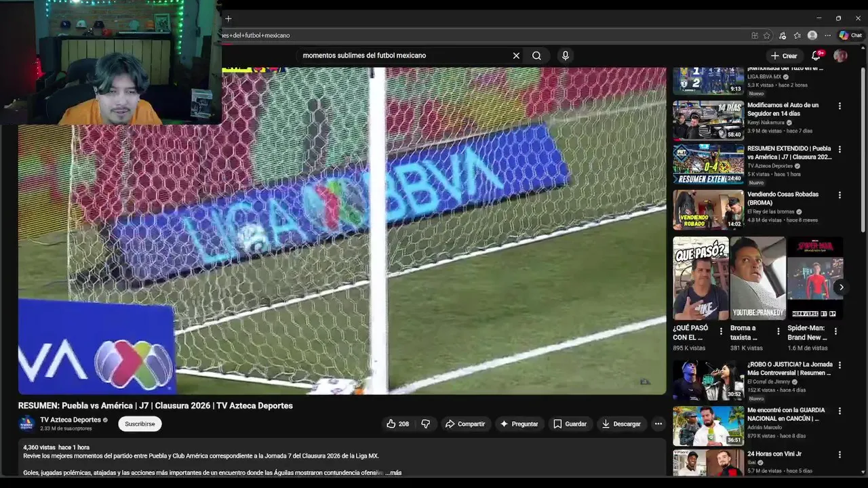Click channel name Adrián Marcelo
The height and width of the screenshot is (488, 868).
764,428
